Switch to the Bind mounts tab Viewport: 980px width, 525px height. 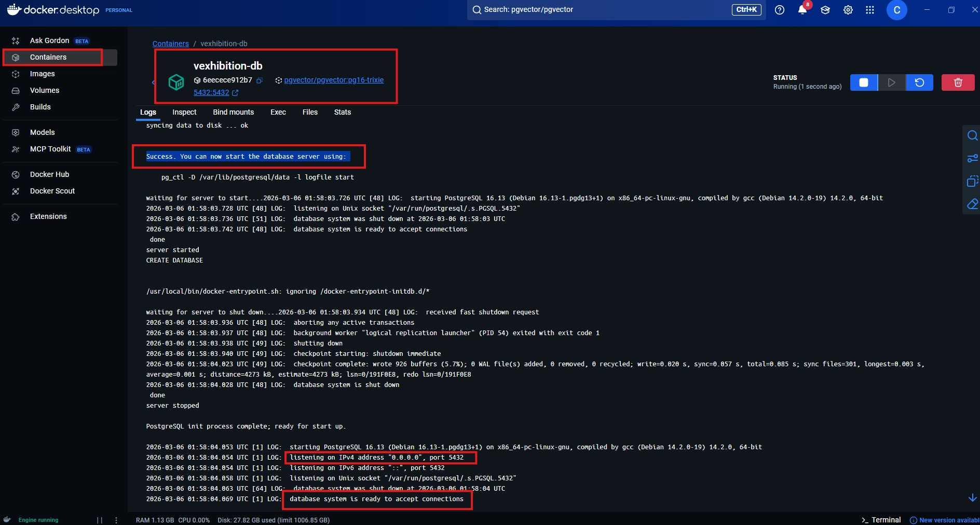(x=234, y=112)
